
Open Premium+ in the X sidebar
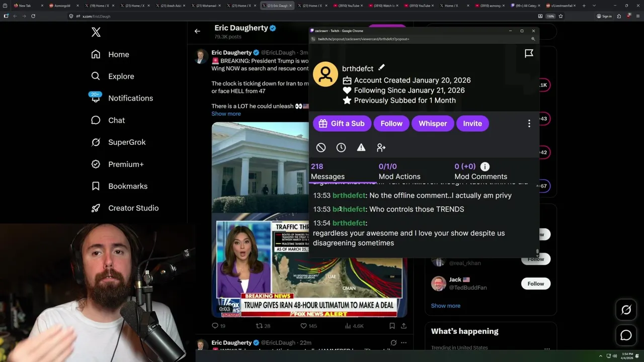click(117, 164)
